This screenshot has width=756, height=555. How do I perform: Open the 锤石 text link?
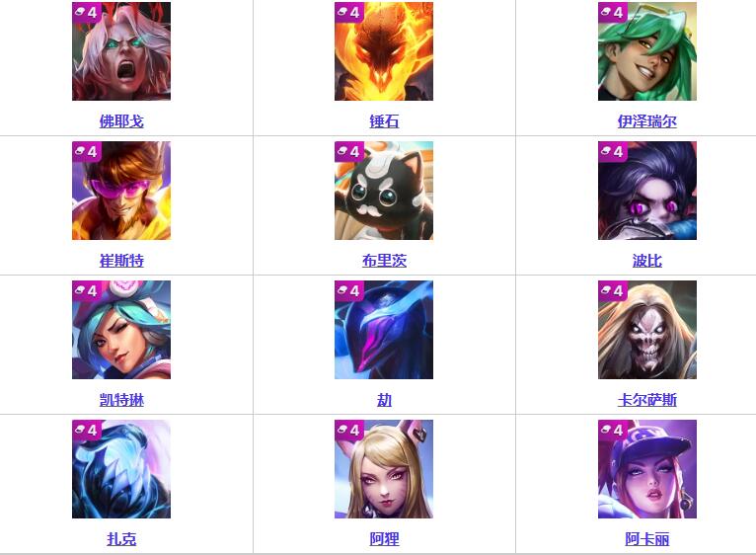click(384, 121)
